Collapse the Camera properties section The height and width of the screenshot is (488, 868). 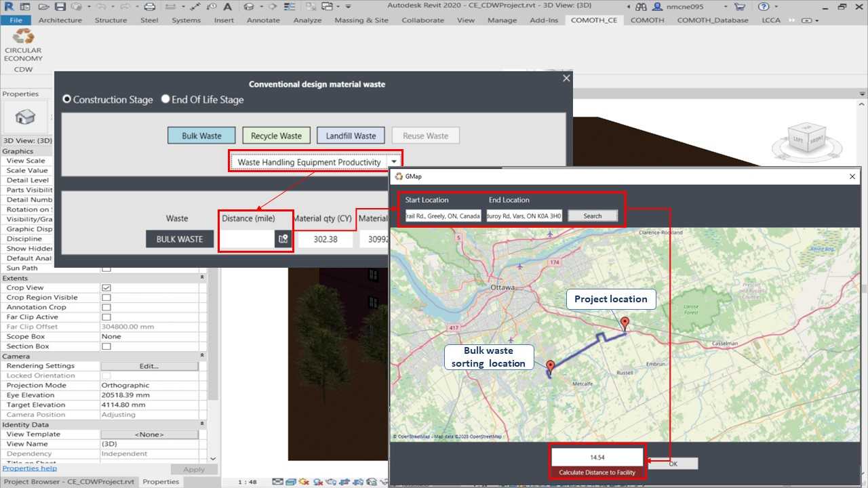(x=202, y=356)
